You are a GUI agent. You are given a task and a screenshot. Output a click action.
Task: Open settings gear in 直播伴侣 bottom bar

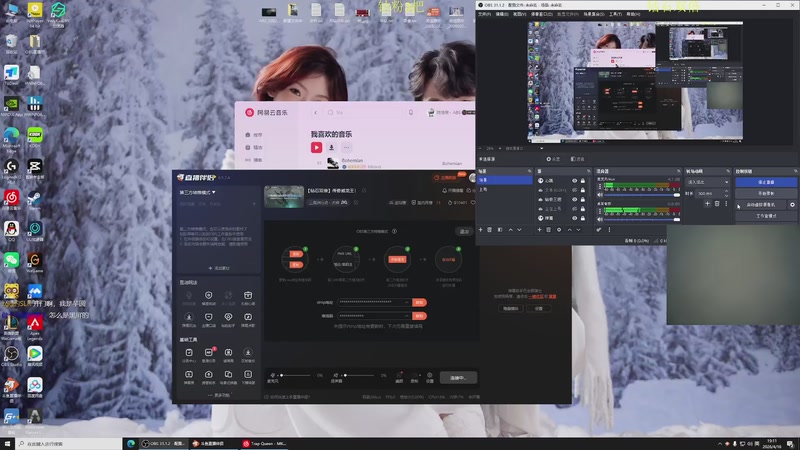[x=430, y=375]
